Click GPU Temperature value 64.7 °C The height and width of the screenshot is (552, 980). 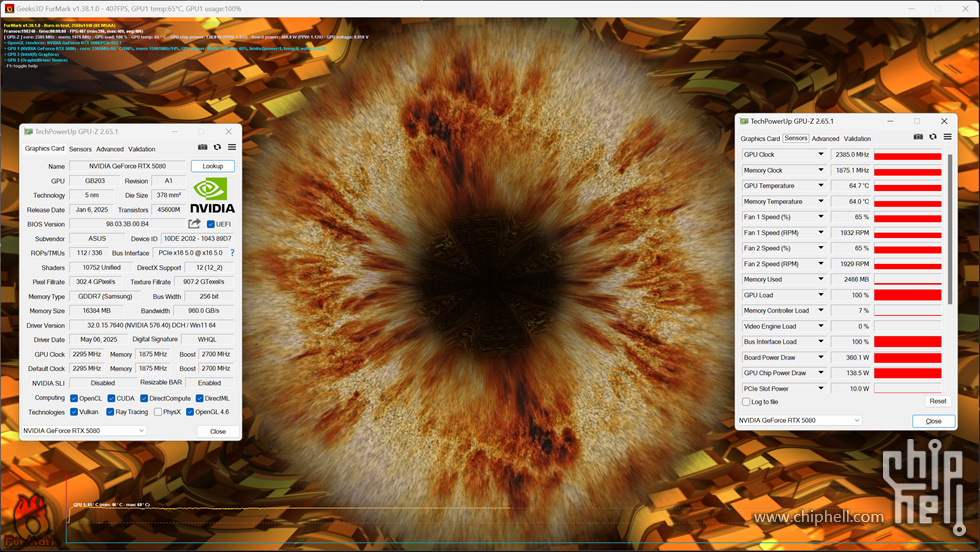[850, 186]
